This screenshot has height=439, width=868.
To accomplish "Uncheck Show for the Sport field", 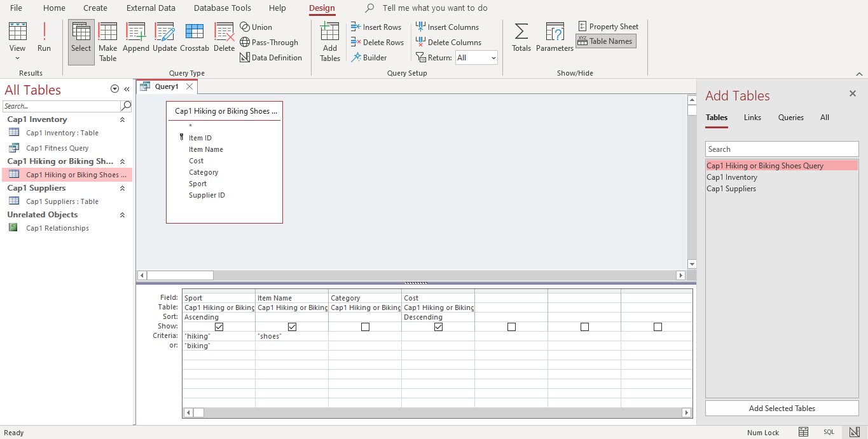I will click(x=219, y=327).
